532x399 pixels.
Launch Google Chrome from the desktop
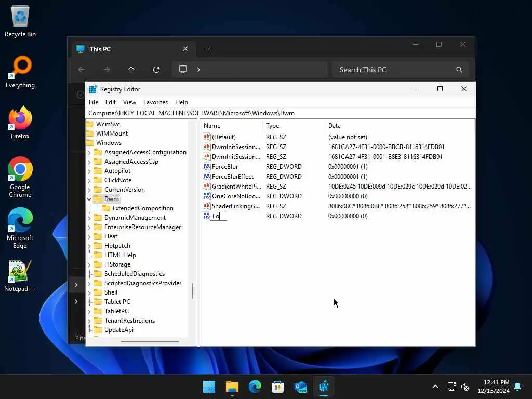(20, 177)
